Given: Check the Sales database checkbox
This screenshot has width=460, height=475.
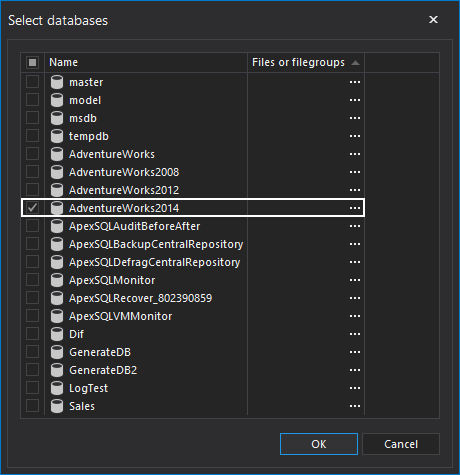Looking at the screenshot, I should [32, 406].
